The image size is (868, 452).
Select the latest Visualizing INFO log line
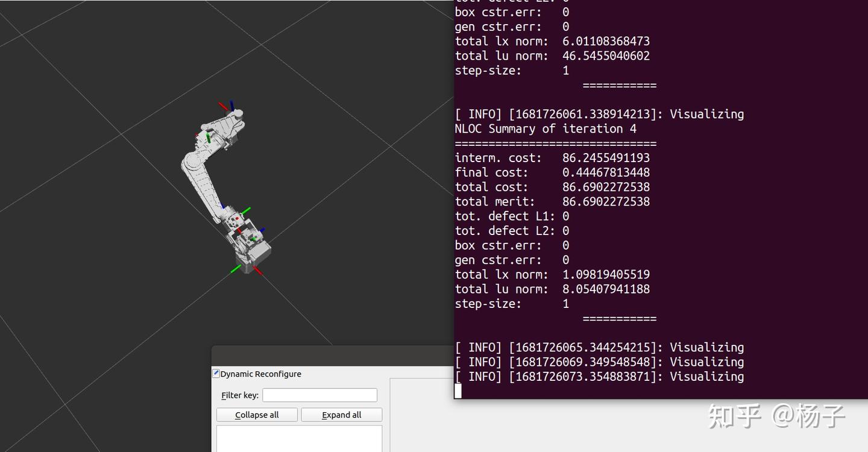point(600,376)
